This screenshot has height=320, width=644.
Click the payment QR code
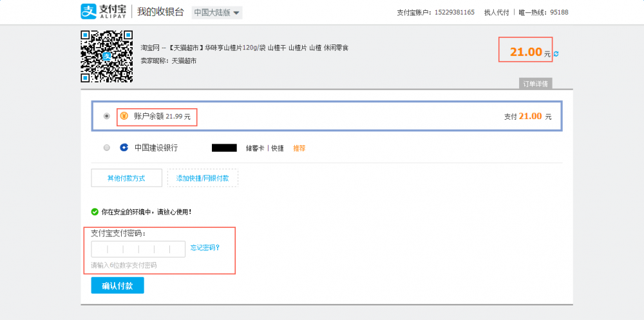tap(107, 56)
